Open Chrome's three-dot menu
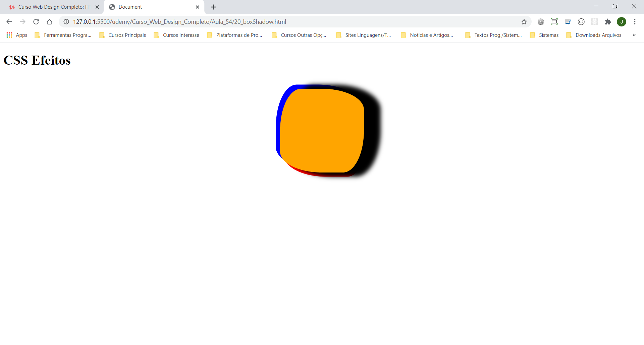Image resolution: width=644 pixels, height=345 pixels. [635, 22]
